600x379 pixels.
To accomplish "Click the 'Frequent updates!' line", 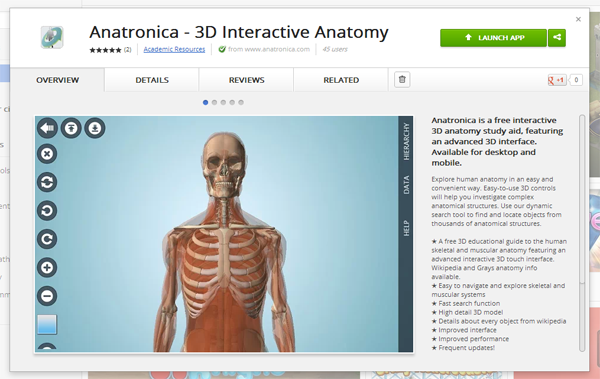I will pyautogui.click(x=463, y=348).
